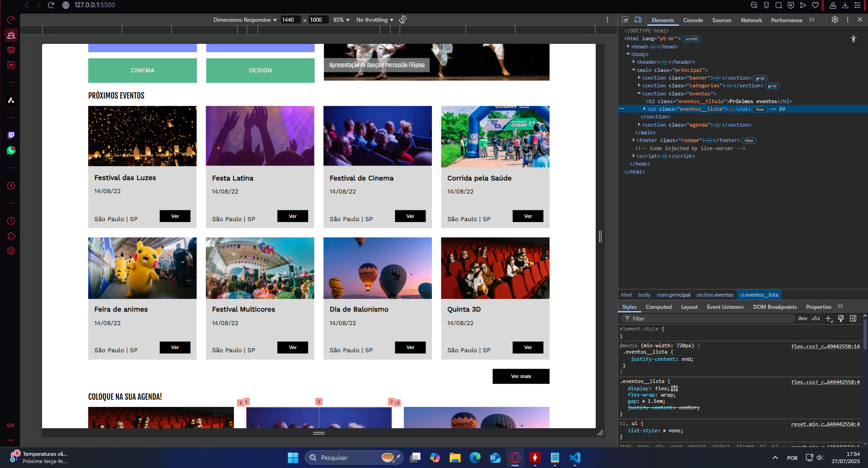This screenshot has width=868, height=468.
Task: Click the Ver mais button
Action: point(521,376)
